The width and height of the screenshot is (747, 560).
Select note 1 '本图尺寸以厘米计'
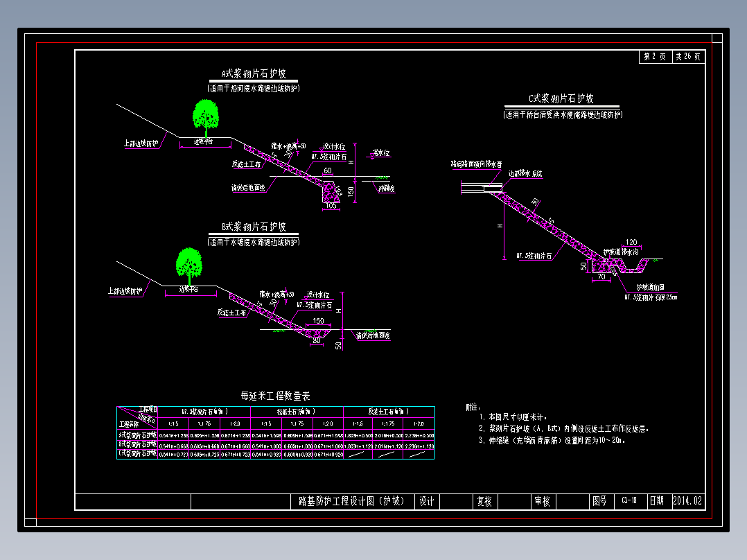(513, 417)
